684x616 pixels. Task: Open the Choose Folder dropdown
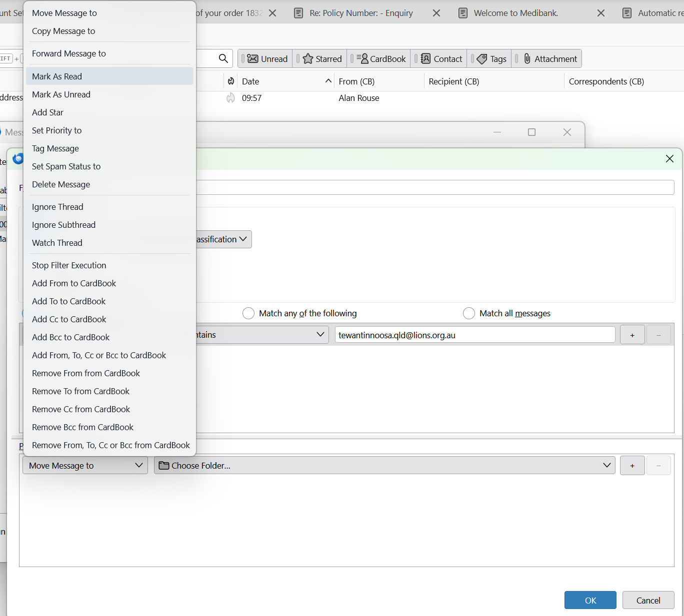[x=384, y=466]
